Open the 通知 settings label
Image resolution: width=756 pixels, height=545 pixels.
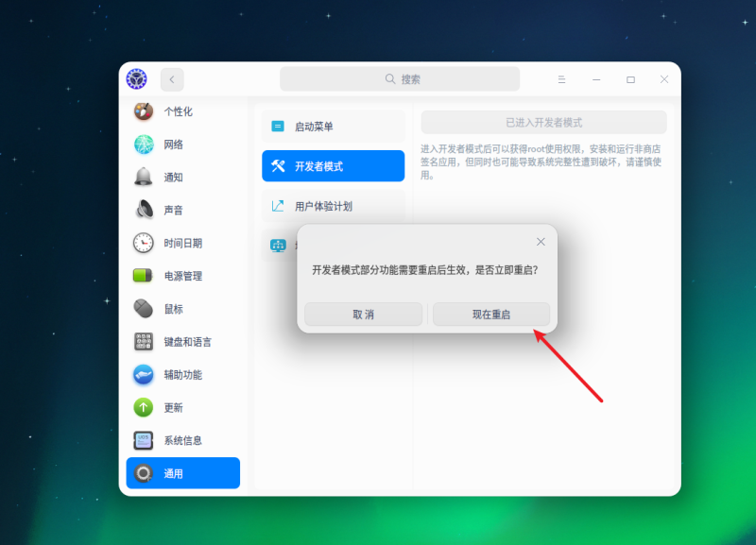(x=174, y=178)
